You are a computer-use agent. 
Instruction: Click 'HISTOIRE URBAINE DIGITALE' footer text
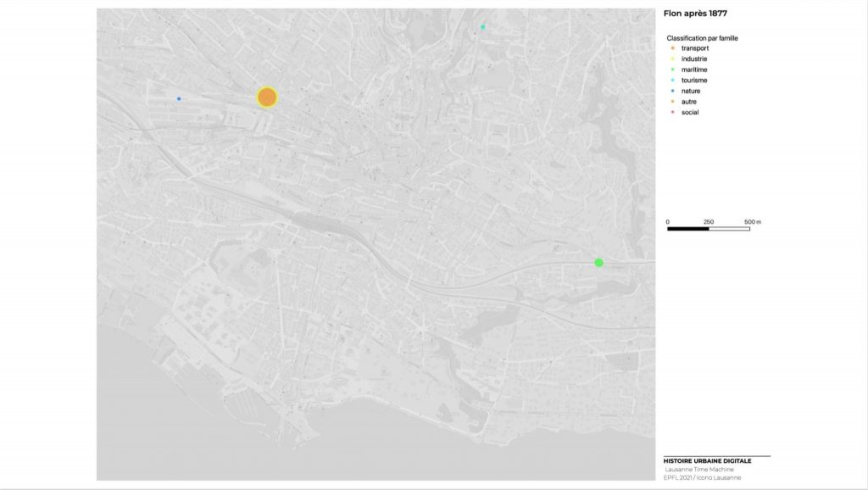pos(707,460)
